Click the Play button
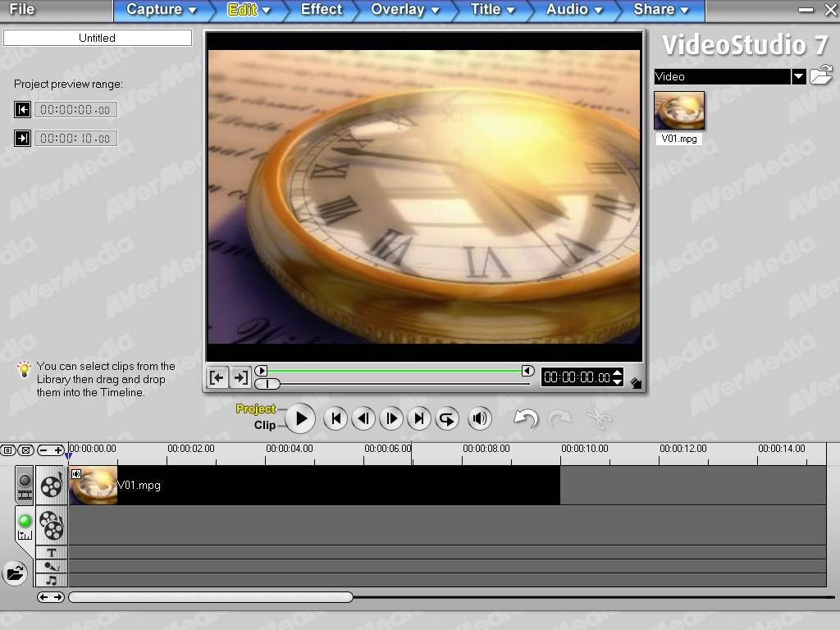 (301, 418)
